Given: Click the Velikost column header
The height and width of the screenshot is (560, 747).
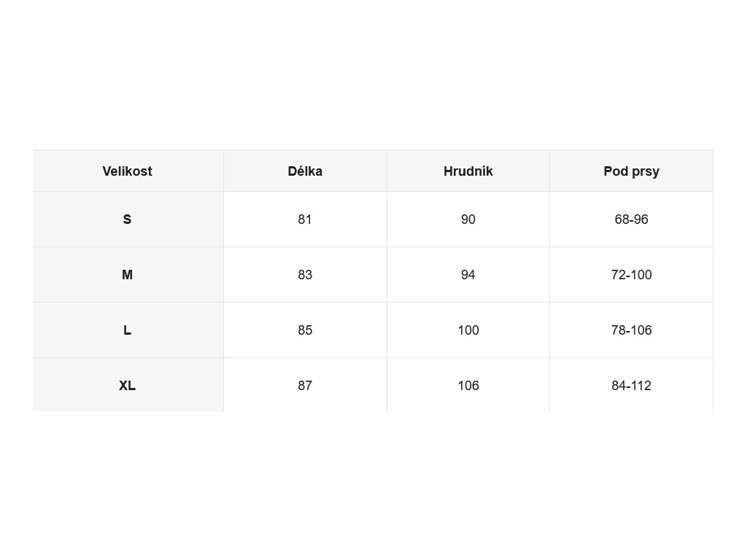Looking at the screenshot, I should coord(127,171).
